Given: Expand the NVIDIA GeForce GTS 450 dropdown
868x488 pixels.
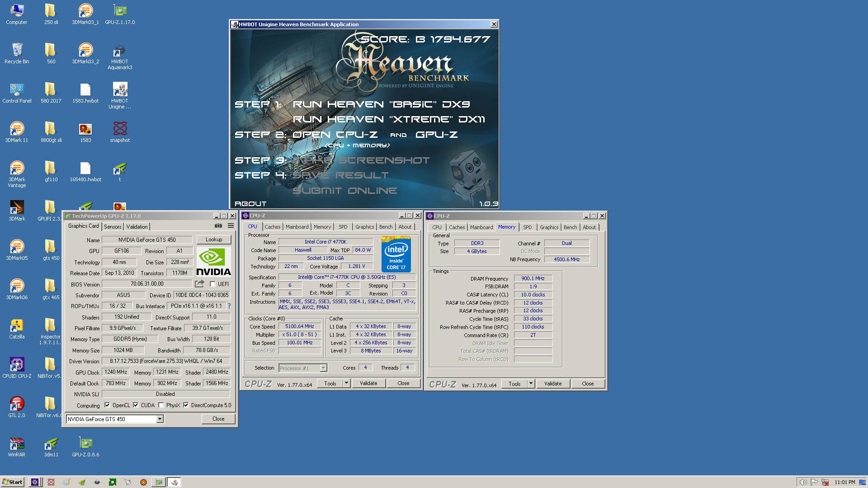Looking at the screenshot, I should (160, 419).
